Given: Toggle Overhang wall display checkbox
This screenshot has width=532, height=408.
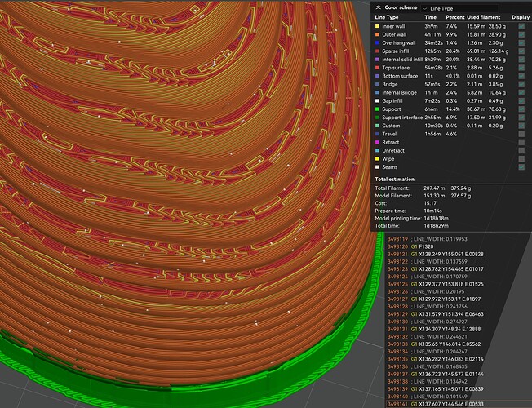Looking at the screenshot, I should [521, 42].
